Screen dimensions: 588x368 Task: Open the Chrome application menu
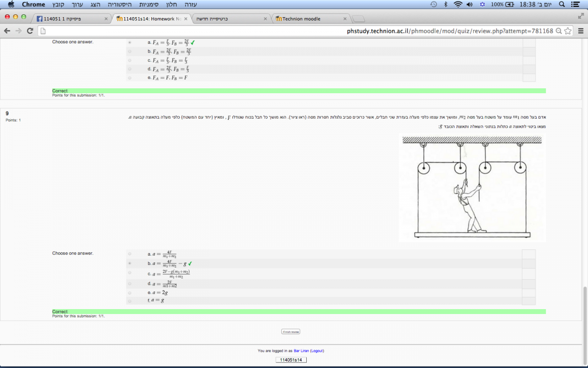(33, 4)
